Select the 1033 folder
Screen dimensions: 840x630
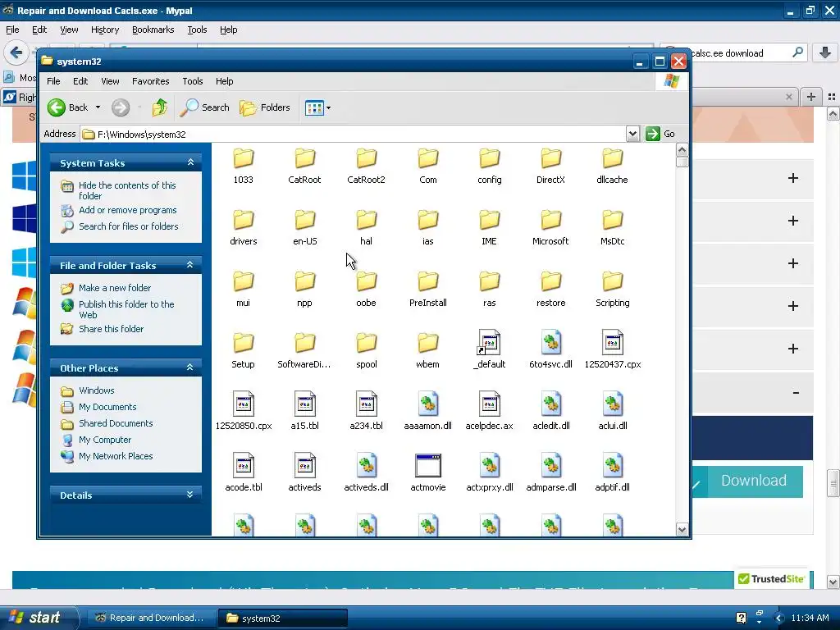coord(243,167)
